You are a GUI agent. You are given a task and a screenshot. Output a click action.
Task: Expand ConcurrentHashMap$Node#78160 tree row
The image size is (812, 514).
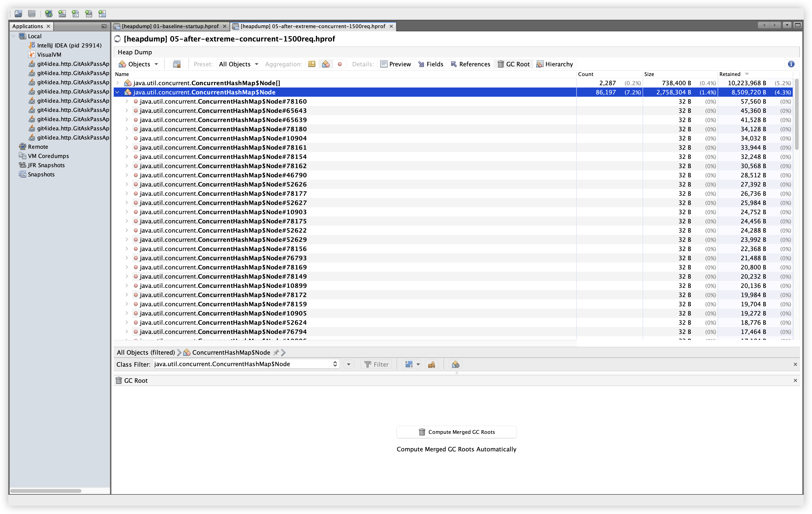point(127,102)
